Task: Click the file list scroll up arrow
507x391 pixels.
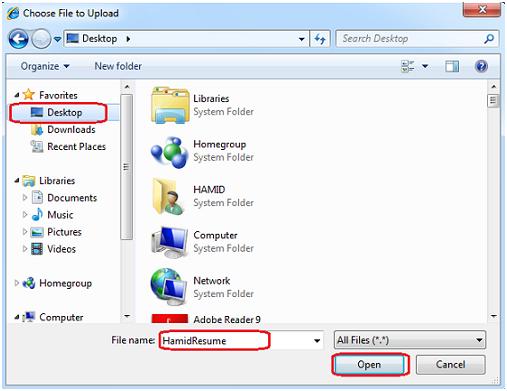Action: (494, 87)
